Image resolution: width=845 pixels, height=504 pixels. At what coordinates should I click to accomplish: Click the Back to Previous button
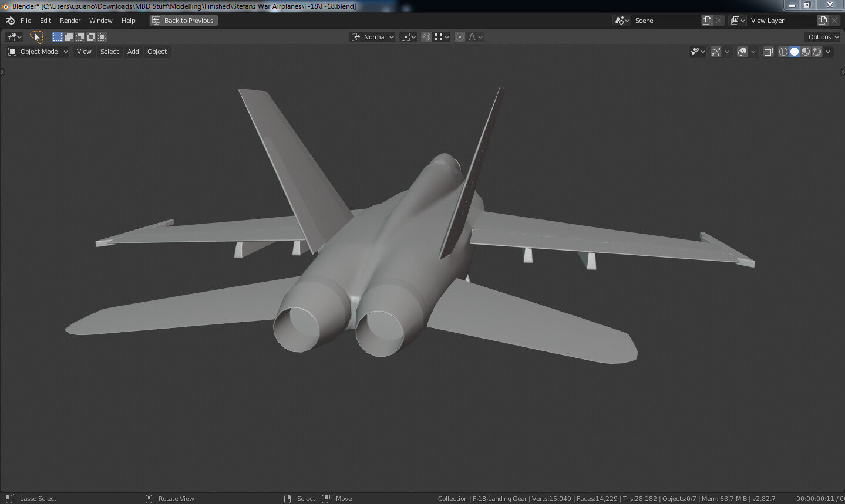coord(184,21)
